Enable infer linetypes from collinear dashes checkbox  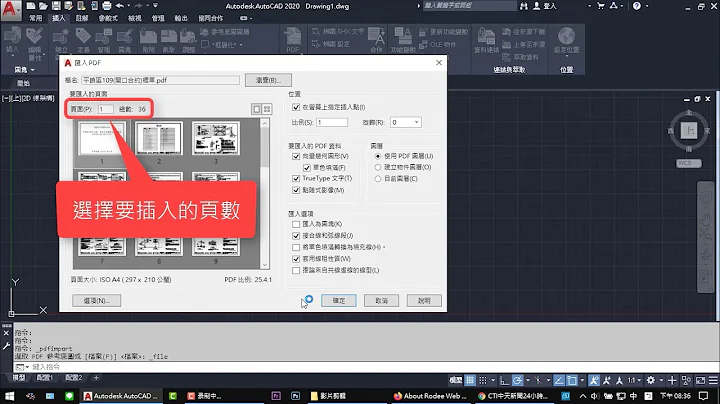click(296, 270)
